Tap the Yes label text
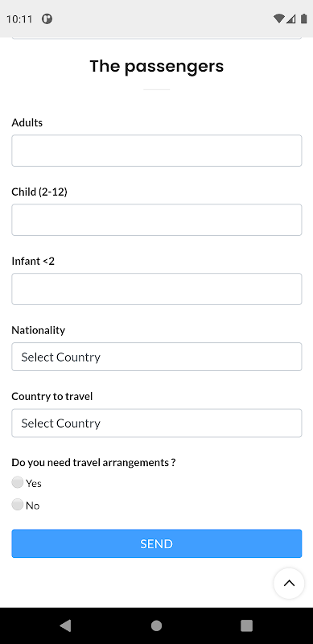Viewport: 313px width, 644px height. [x=34, y=484]
